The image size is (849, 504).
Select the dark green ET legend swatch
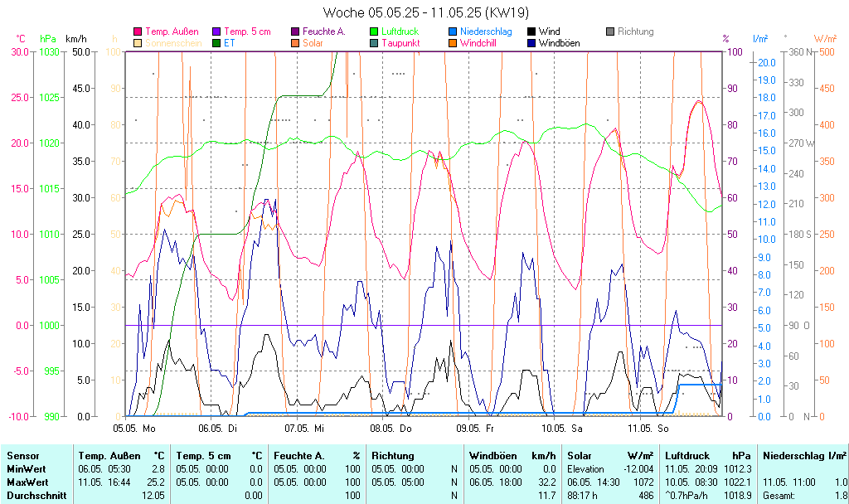coord(217,43)
